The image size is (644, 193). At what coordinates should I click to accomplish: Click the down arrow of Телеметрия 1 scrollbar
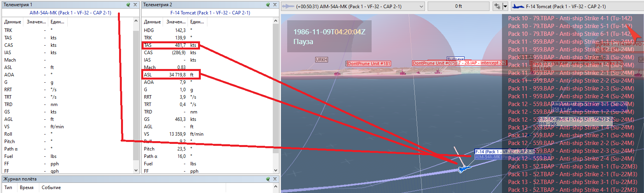136,170
